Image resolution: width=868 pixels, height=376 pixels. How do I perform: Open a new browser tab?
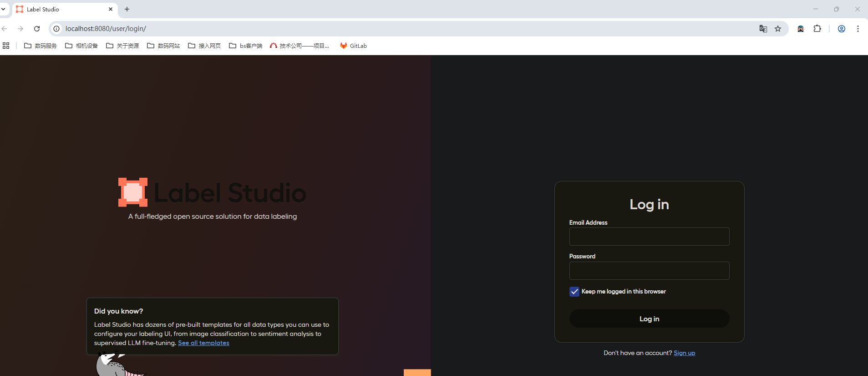click(x=127, y=9)
